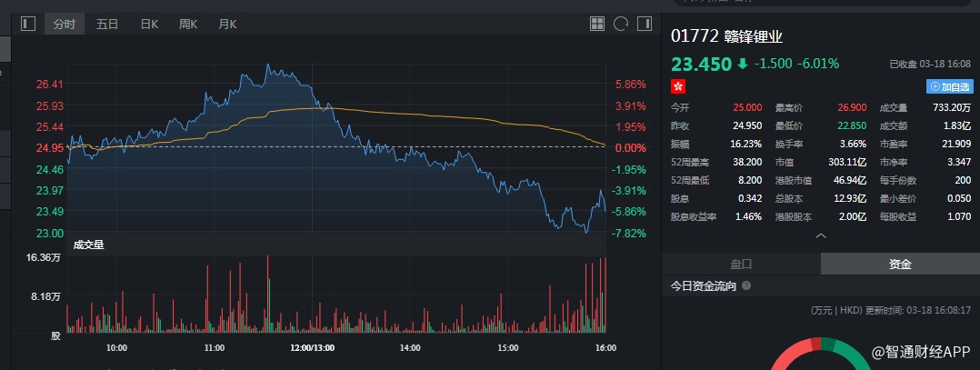Click the 成交量 volume indicator label
The image size is (980, 370).
(x=88, y=244)
